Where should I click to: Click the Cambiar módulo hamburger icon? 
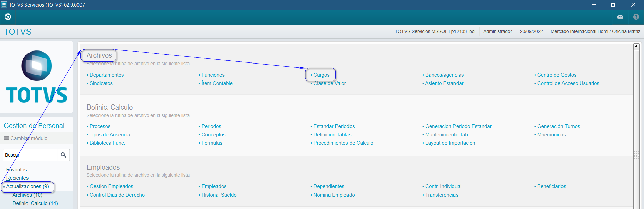pyautogui.click(x=6, y=138)
